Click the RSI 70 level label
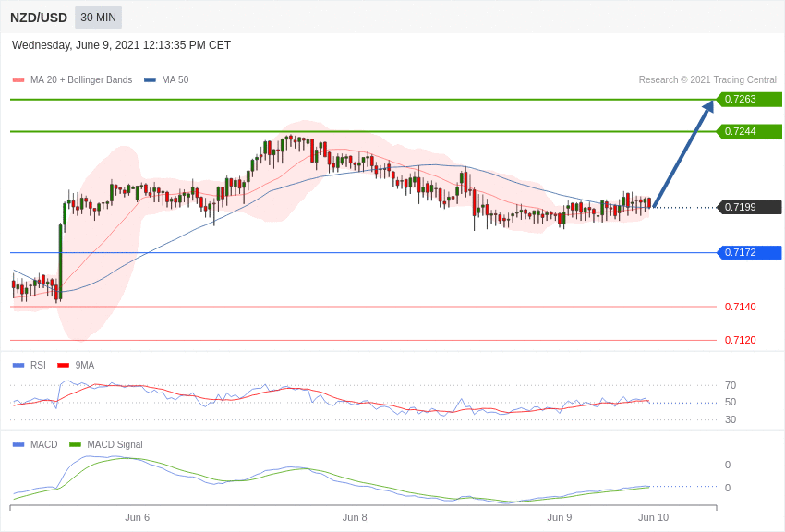 (731, 385)
